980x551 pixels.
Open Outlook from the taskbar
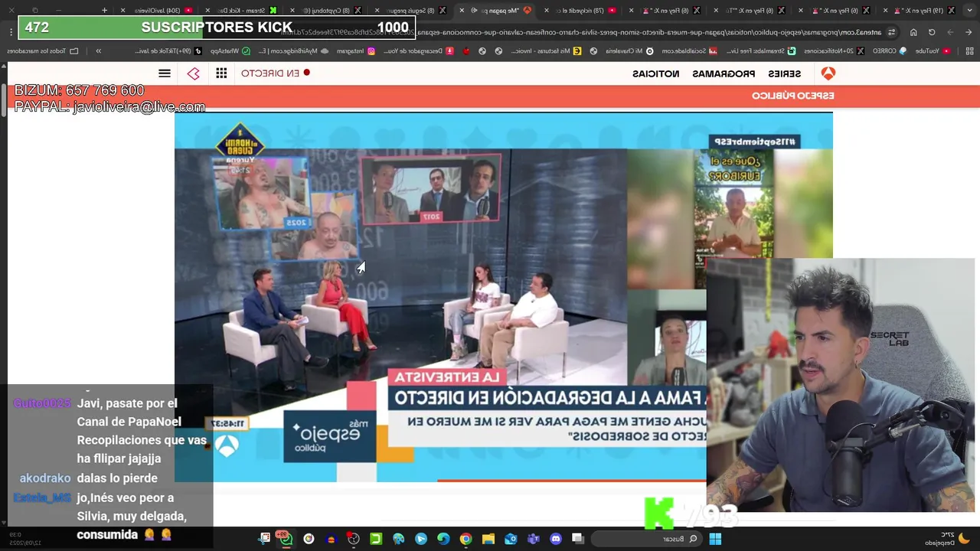(511, 539)
